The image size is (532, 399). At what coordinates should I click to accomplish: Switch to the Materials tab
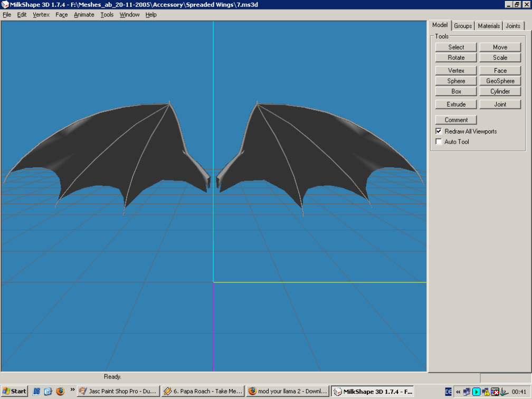489,26
